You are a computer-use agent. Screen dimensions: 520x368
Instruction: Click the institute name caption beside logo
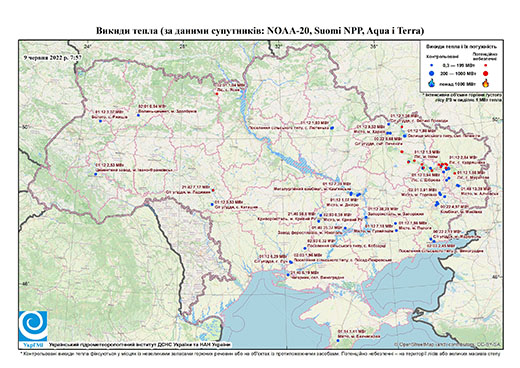[140, 345]
